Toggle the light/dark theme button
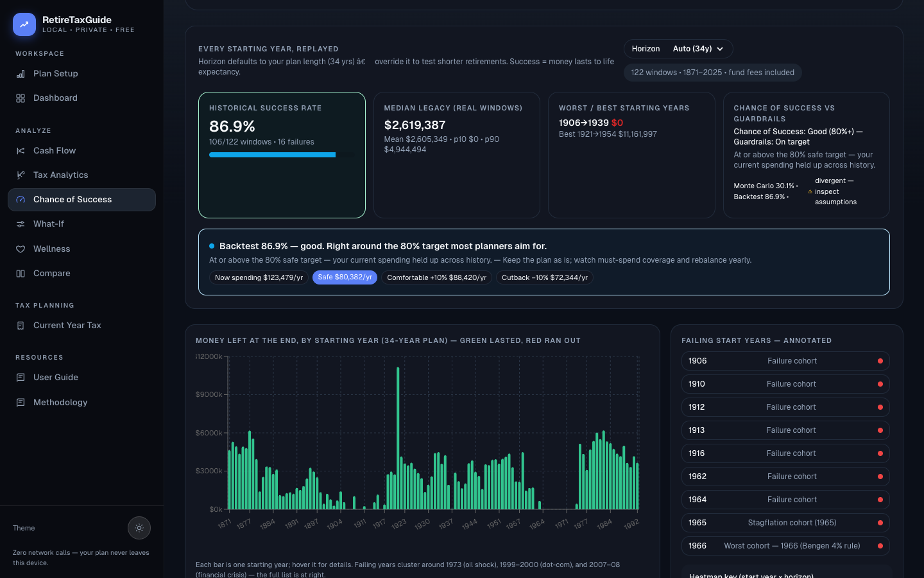Viewport: 924px width, 578px height. pos(139,528)
